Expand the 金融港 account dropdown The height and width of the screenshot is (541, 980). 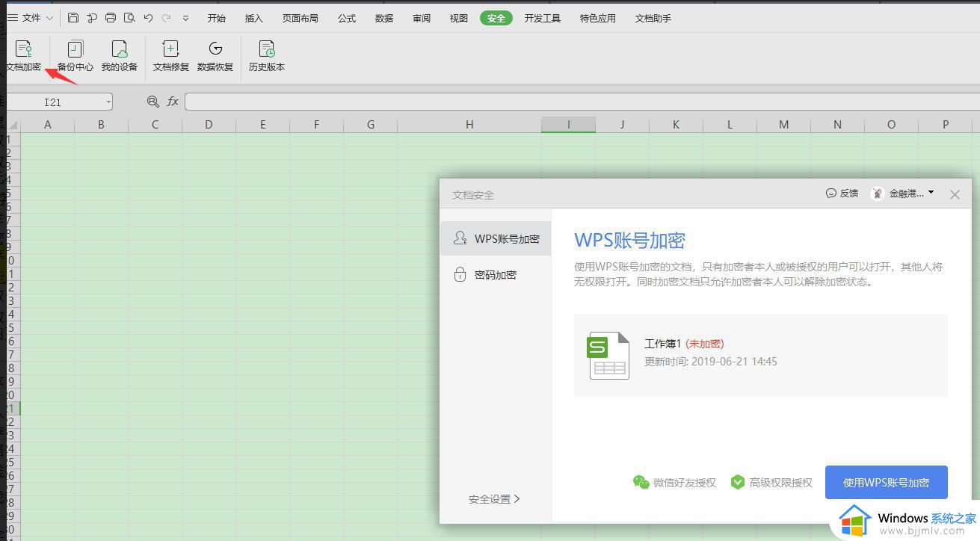click(x=931, y=193)
